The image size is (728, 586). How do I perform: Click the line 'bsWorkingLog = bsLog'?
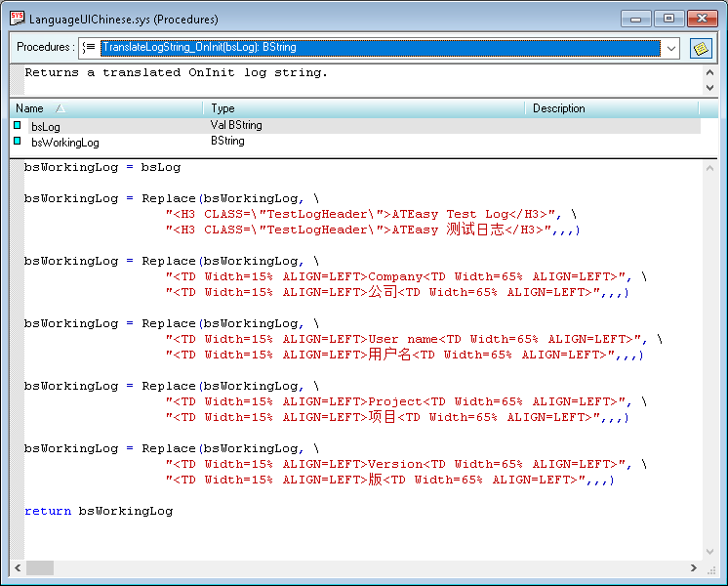tap(102, 167)
